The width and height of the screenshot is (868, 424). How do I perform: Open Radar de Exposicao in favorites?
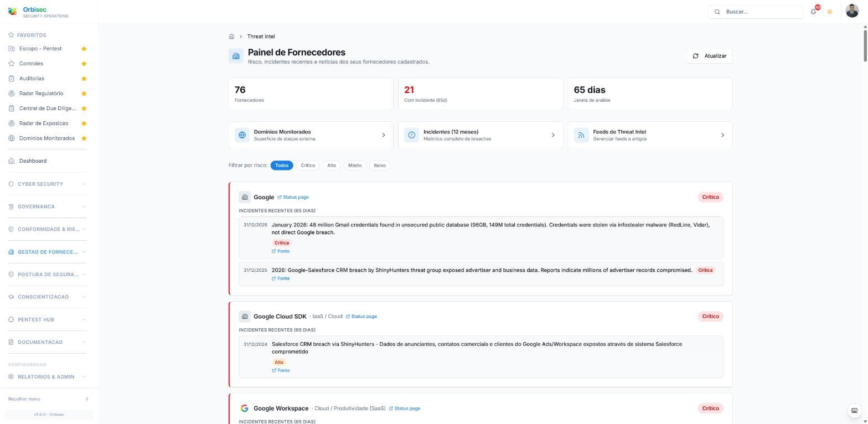[44, 123]
